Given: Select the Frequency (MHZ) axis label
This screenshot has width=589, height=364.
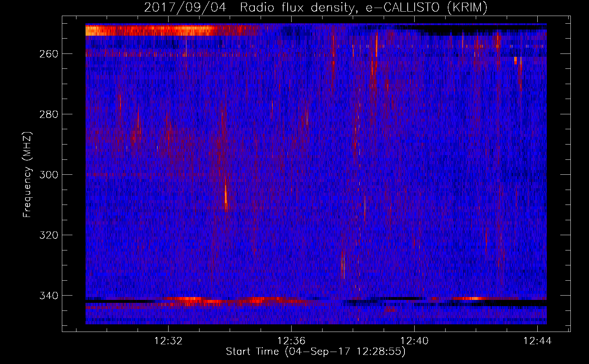Looking at the screenshot, I should pyautogui.click(x=27, y=175).
